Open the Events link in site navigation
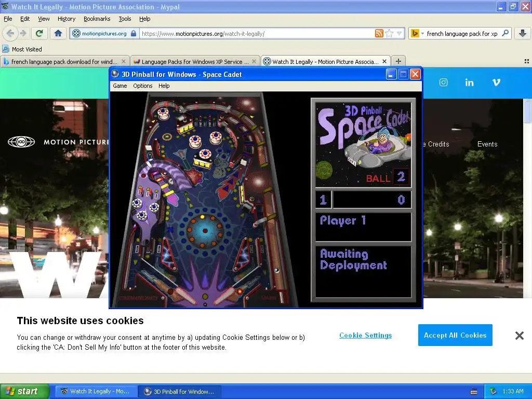532x399 pixels. 487,144
